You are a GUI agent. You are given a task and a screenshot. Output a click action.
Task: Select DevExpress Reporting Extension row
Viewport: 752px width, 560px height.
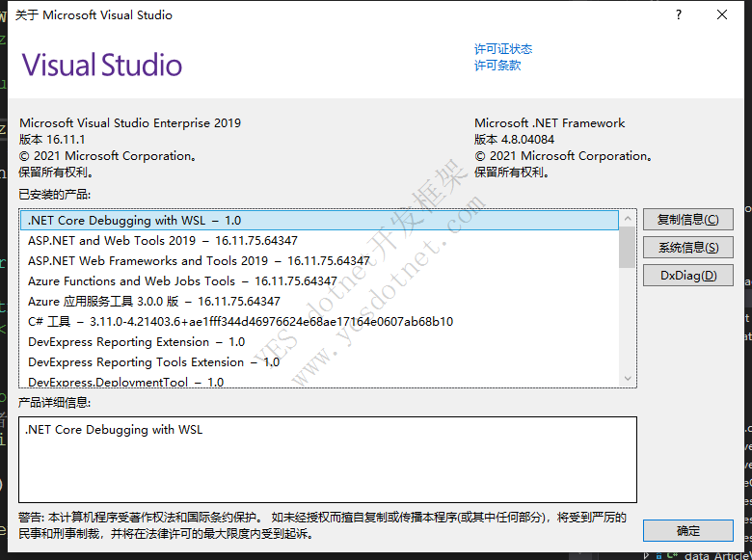(319, 342)
